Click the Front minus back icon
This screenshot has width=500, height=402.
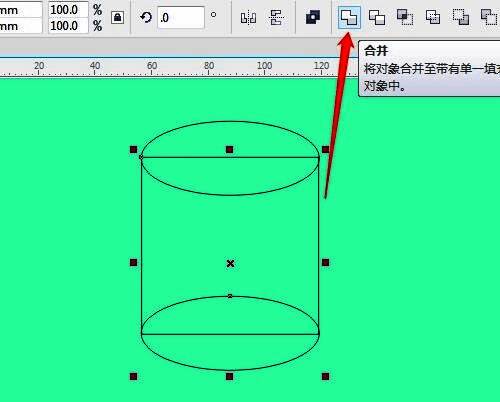coord(461,17)
